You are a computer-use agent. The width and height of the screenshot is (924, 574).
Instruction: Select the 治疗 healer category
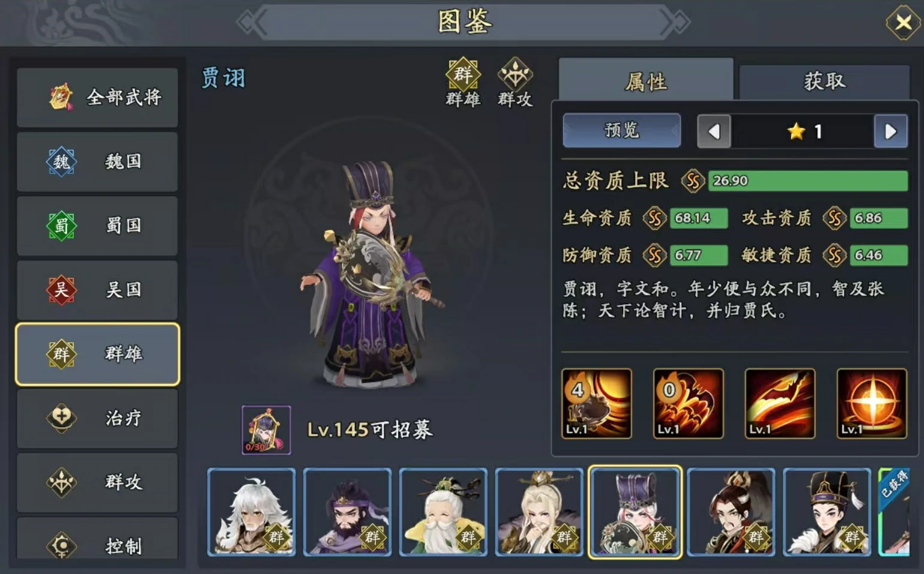(97, 418)
